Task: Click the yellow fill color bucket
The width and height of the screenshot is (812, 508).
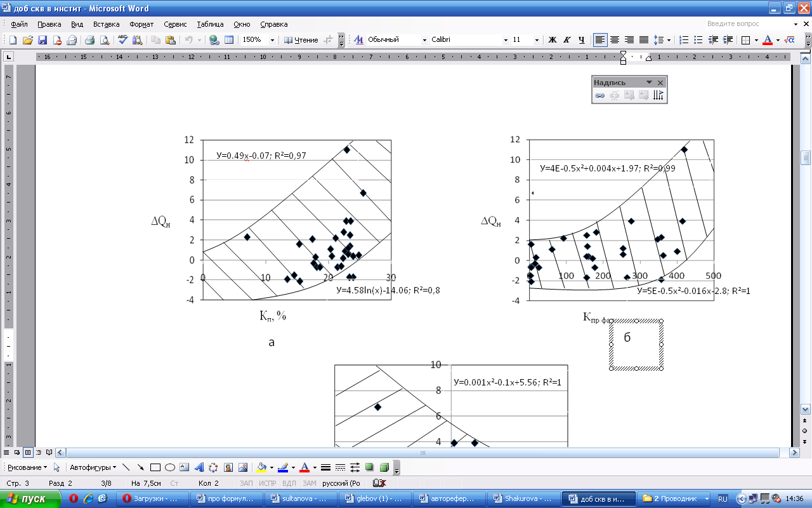Action: pos(261,467)
